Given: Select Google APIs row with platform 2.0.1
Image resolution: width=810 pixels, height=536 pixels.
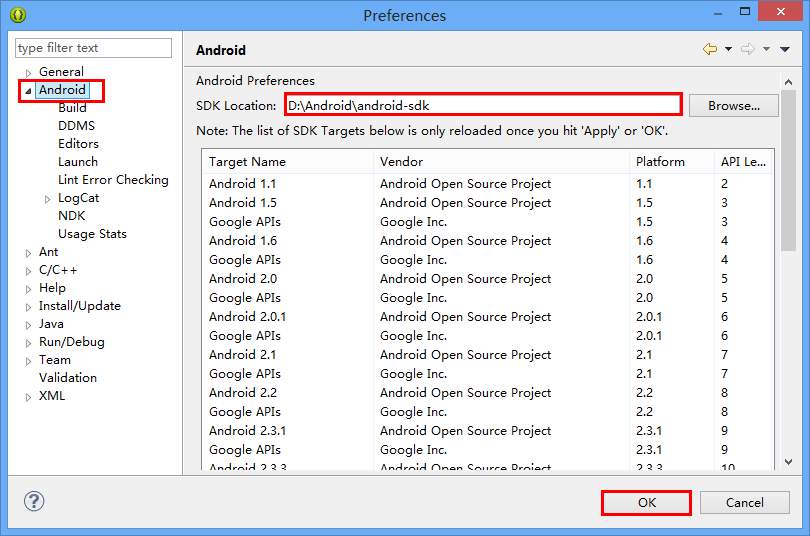Looking at the screenshot, I should coord(488,336).
